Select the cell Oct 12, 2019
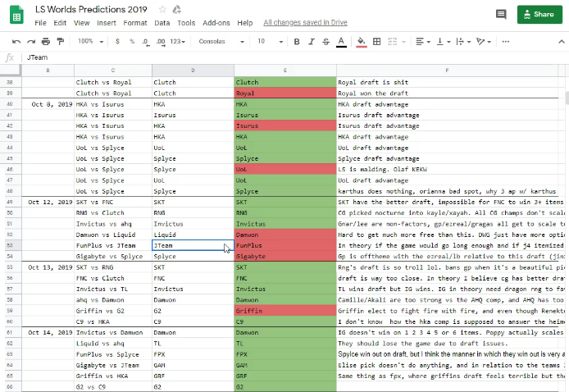Viewport: 569px width, 392px height. 48,203
